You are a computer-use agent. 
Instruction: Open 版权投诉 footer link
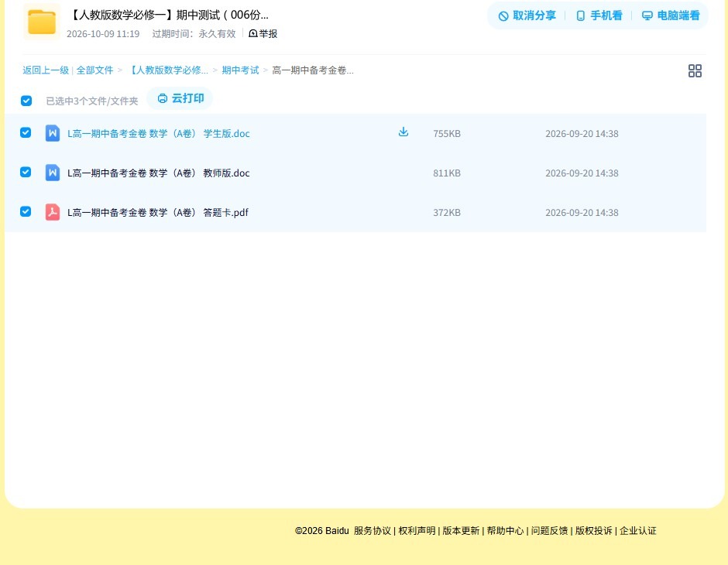tap(594, 531)
